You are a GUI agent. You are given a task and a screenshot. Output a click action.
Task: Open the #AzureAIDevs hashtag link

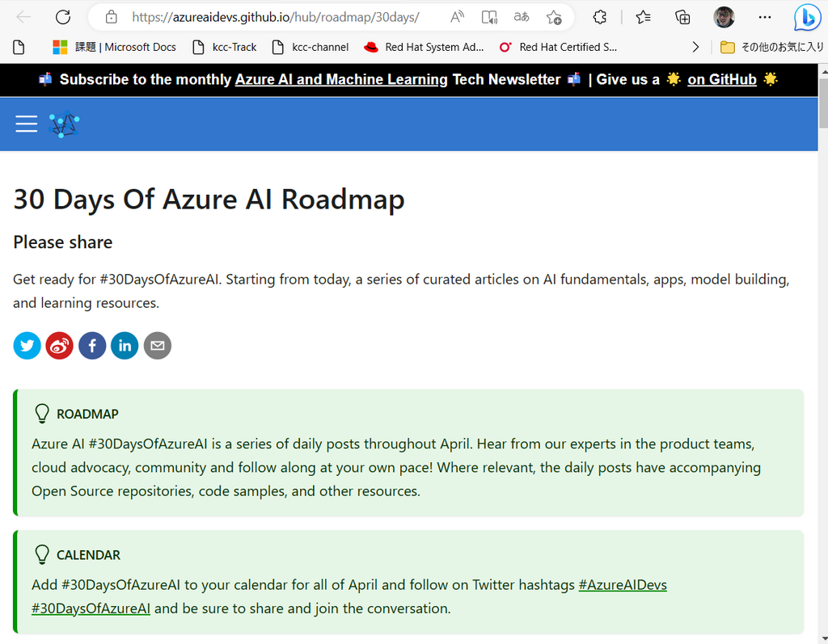tap(623, 584)
